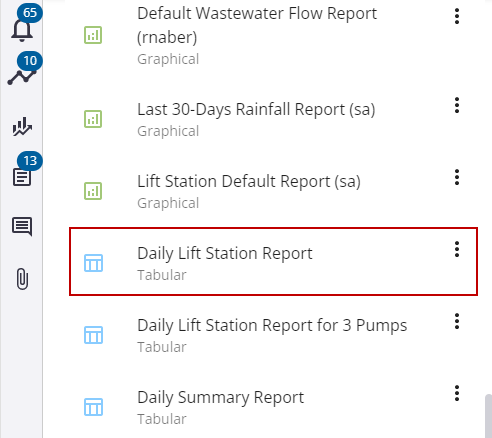Click tabular icon beside Daily Lift Station Report
Screen dimensions: 492x438
tap(93, 263)
